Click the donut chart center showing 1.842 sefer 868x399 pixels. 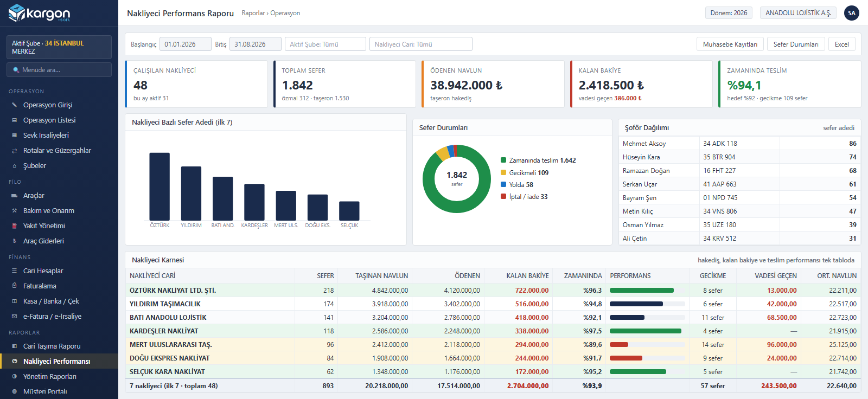click(457, 178)
